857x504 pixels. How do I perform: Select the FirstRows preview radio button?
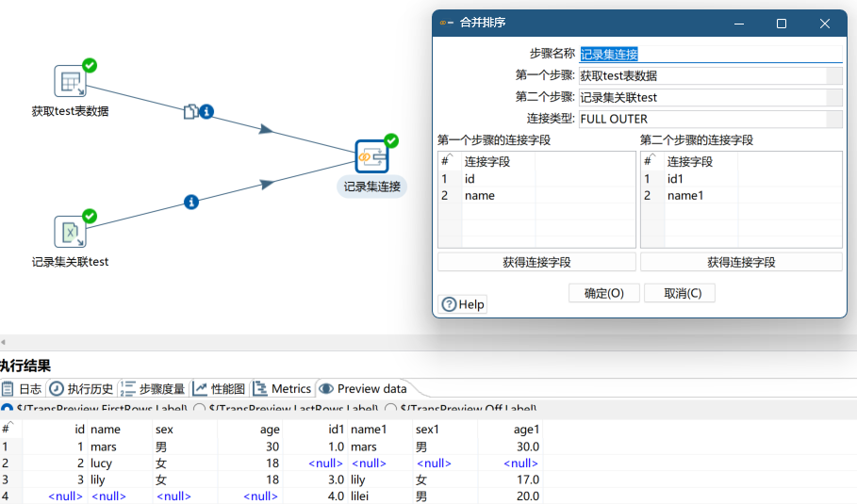(x=6, y=410)
